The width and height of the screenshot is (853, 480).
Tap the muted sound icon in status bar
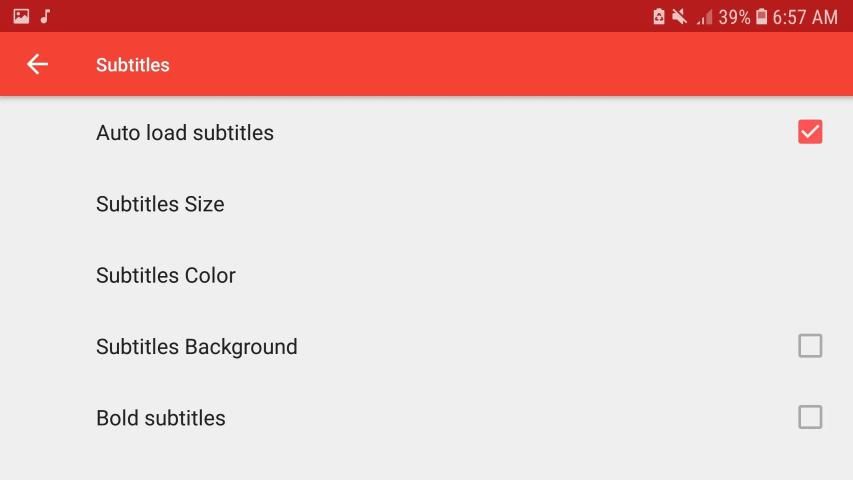point(680,17)
